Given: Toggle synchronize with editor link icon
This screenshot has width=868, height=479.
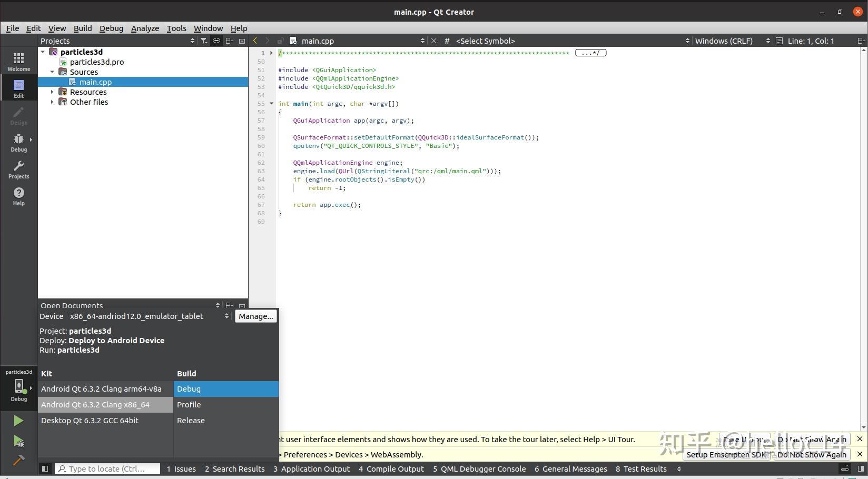Looking at the screenshot, I should click(216, 41).
